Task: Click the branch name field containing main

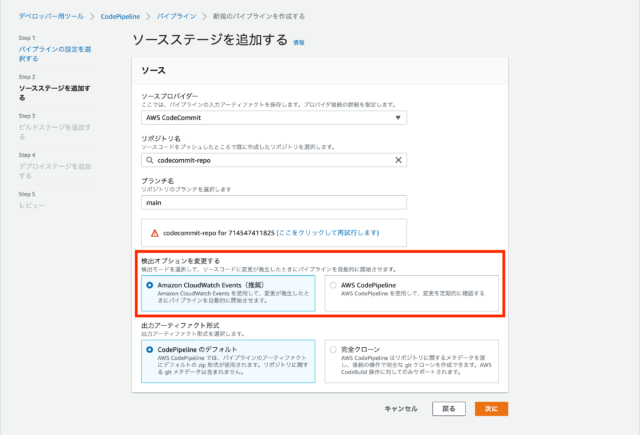Action: click(x=273, y=201)
